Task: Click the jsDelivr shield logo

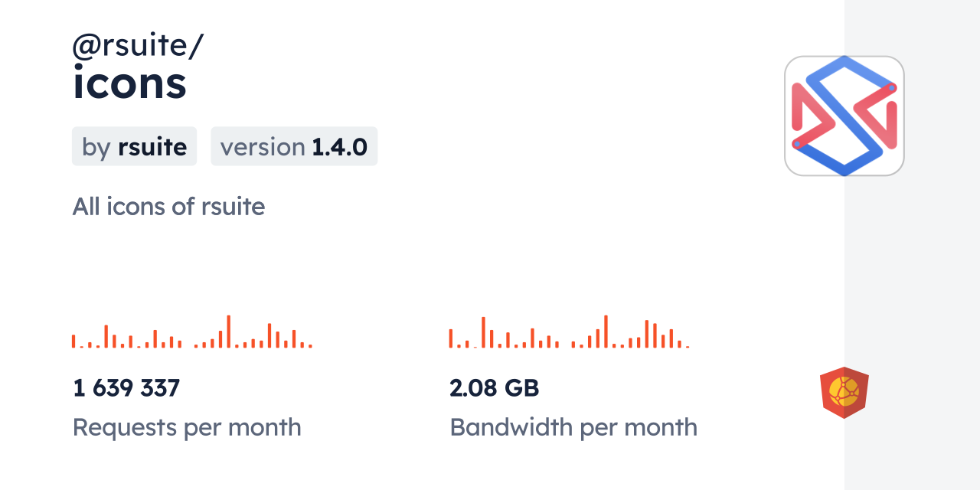Action: coord(844,393)
